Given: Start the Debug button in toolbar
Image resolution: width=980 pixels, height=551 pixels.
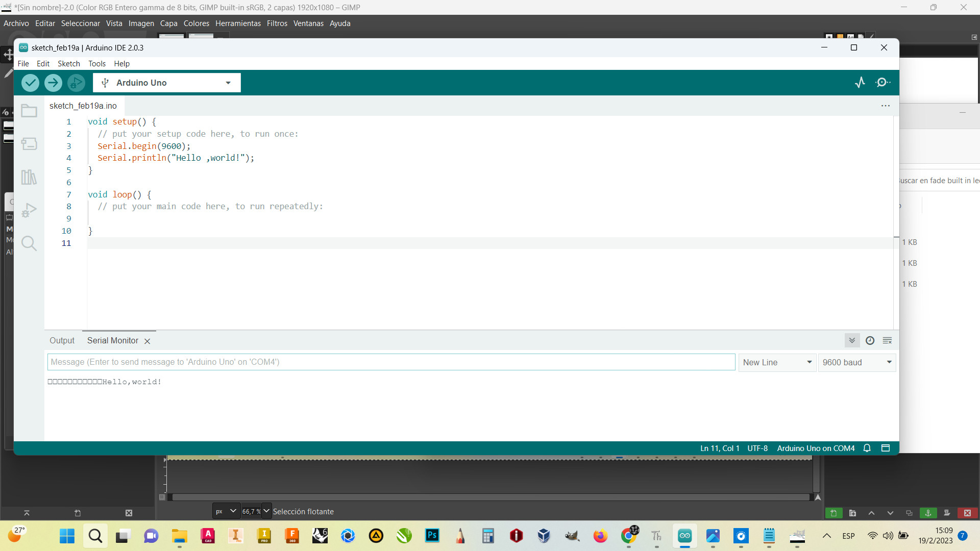Looking at the screenshot, I should pyautogui.click(x=76, y=83).
